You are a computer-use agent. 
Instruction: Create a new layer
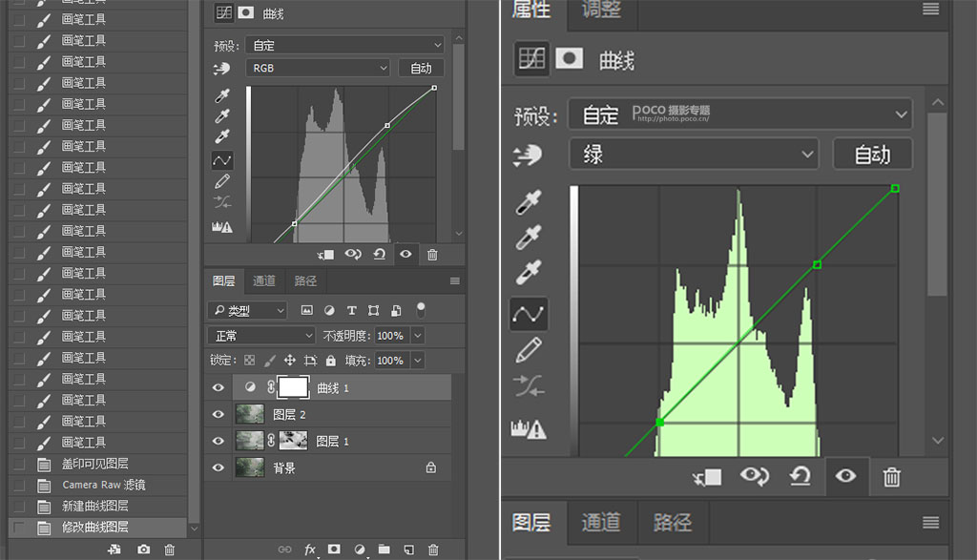click(x=408, y=550)
